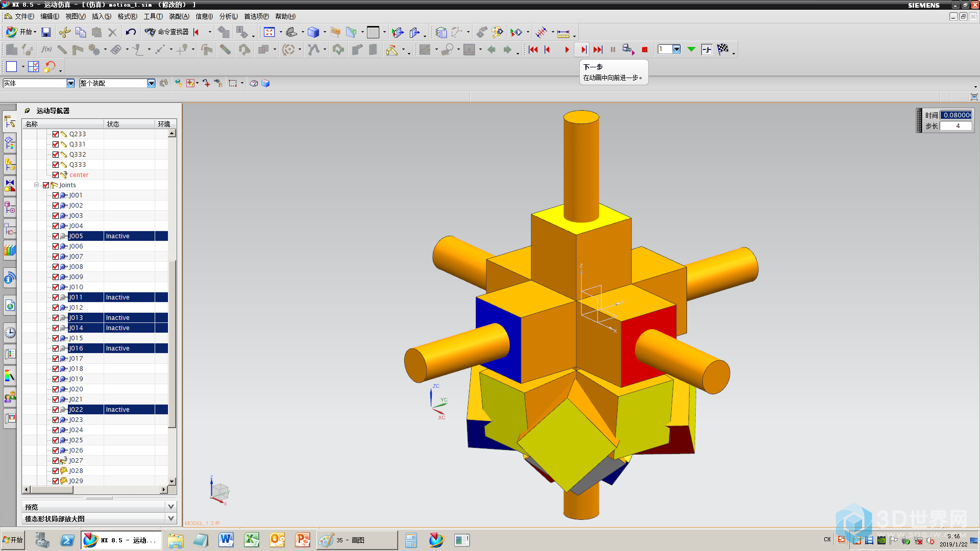Expand the 模态形状局部放大图 section

point(171,518)
